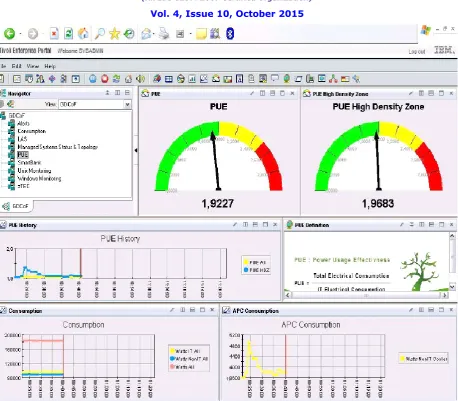This screenshot has width=458, height=401.
Task: Maximize the PUE History panel
Action: [x=265, y=225]
